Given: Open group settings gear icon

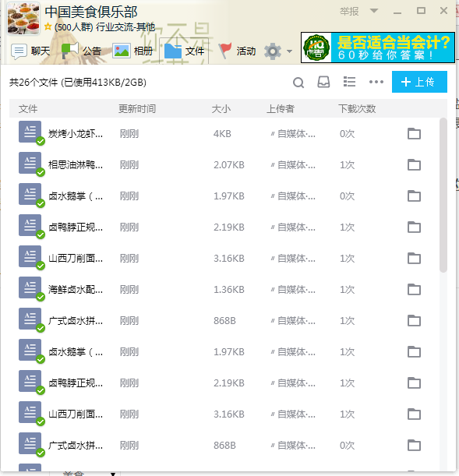Looking at the screenshot, I should tap(272, 51).
